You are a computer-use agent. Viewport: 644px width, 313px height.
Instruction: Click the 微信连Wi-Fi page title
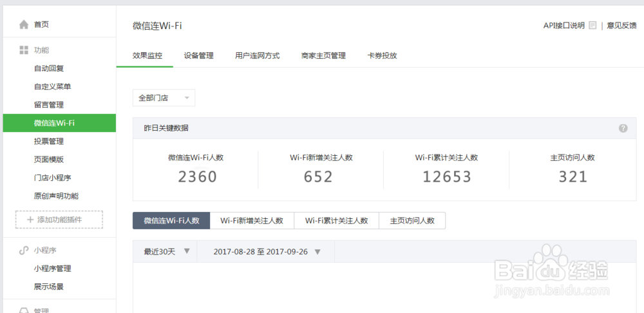click(x=157, y=26)
